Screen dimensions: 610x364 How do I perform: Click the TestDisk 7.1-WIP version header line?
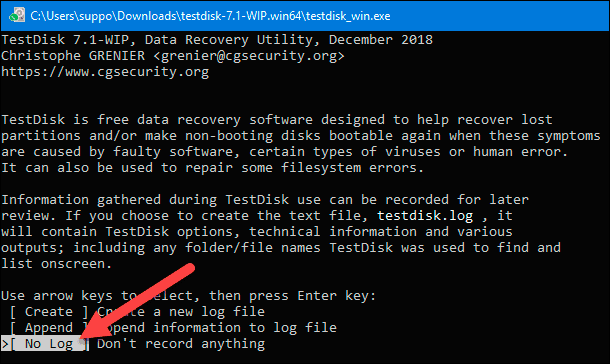point(217,40)
